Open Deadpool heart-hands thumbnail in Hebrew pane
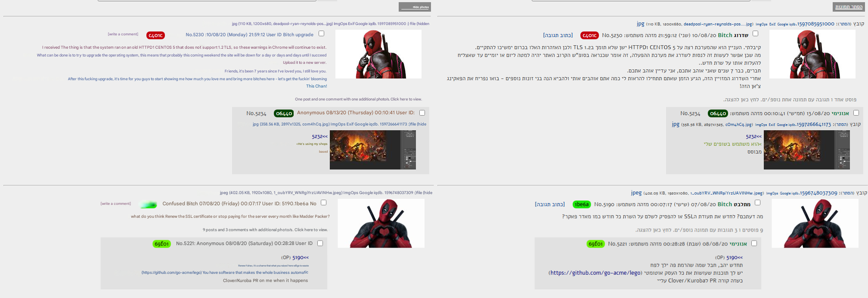 (x=815, y=223)
